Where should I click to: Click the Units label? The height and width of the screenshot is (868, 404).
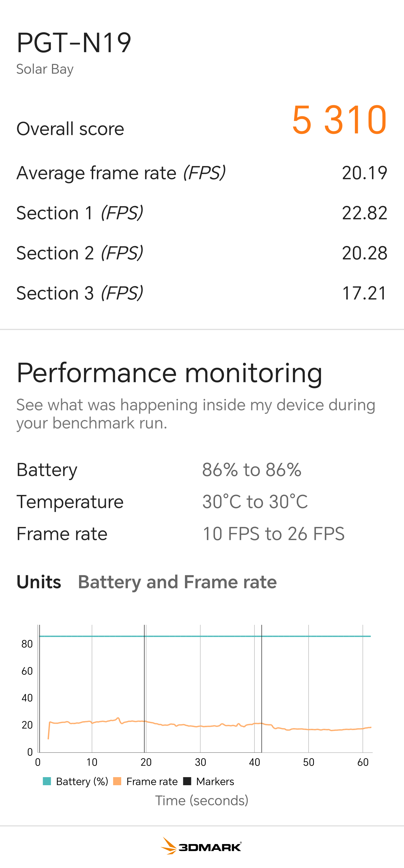pyautogui.click(x=39, y=582)
